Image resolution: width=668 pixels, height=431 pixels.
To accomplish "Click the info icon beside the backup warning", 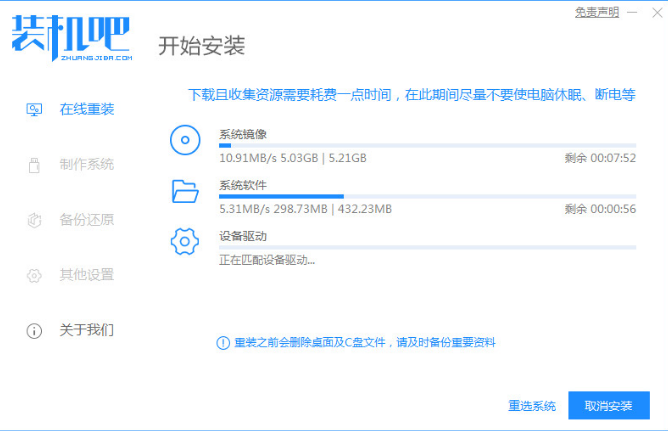I will click(x=223, y=342).
